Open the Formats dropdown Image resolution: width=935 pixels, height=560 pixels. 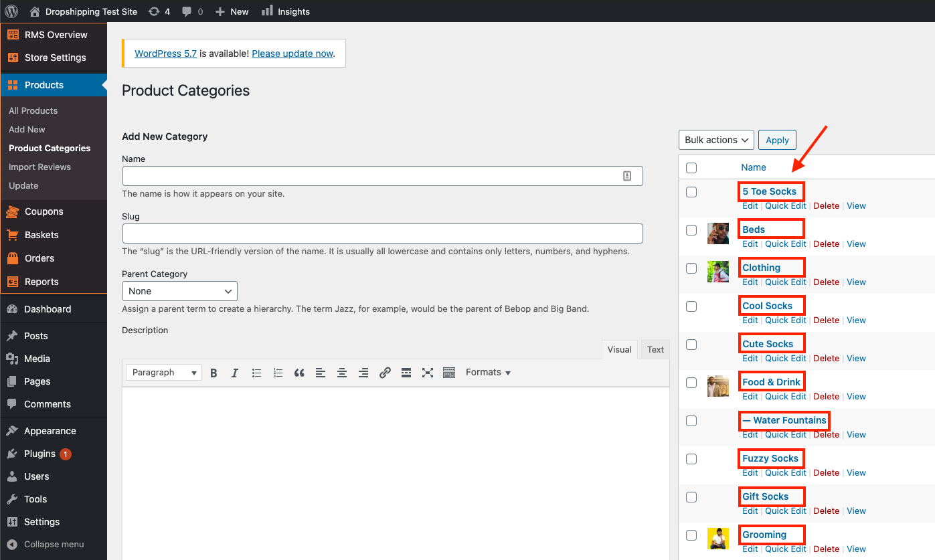[488, 373]
